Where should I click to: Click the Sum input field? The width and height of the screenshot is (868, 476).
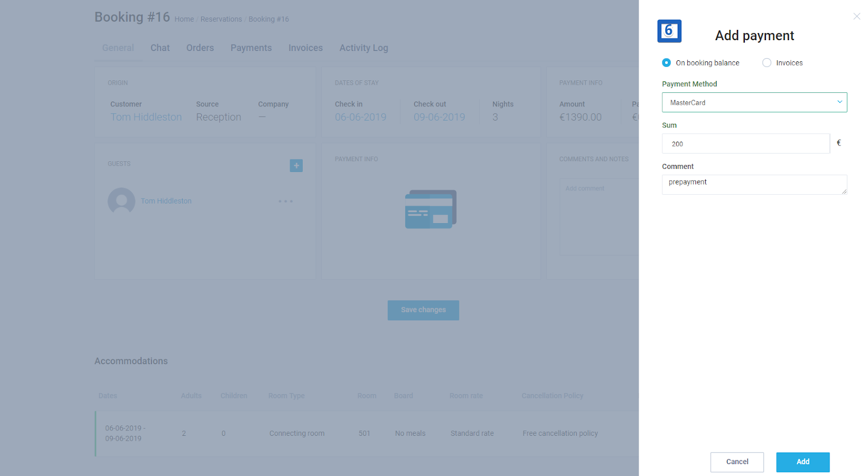pyautogui.click(x=745, y=144)
